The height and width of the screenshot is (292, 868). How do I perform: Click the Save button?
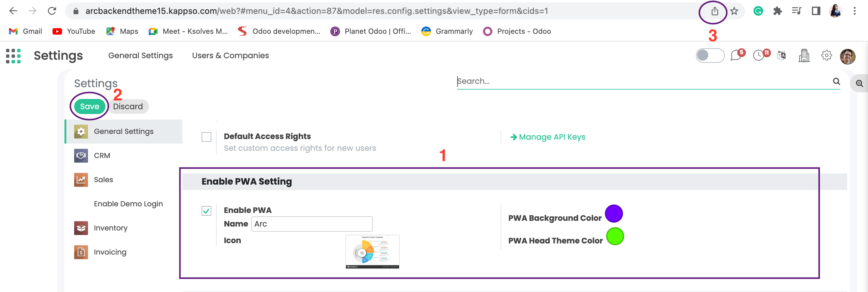(89, 106)
